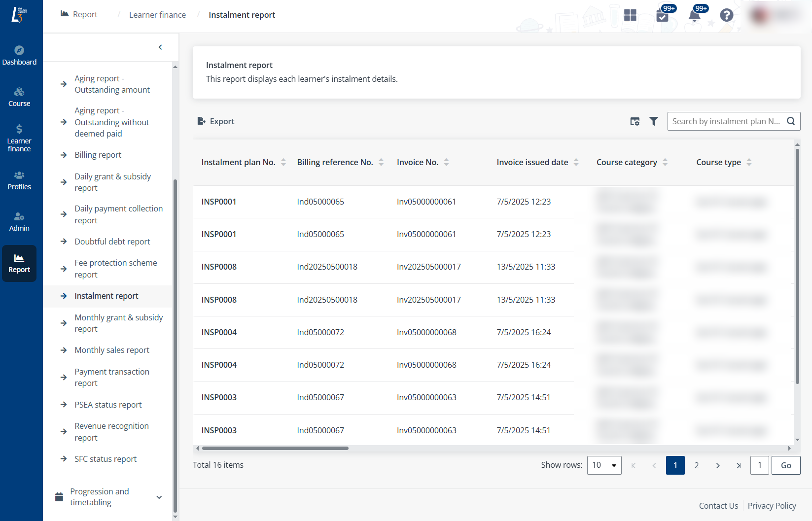Image resolution: width=812 pixels, height=521 pixels.
Task: Collapse the report side panel
Action: [x=160, y=47]
